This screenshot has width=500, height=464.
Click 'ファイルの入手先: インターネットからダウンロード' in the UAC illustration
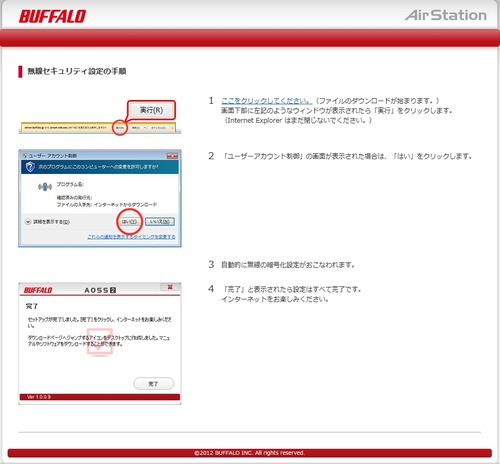[107, 204]
